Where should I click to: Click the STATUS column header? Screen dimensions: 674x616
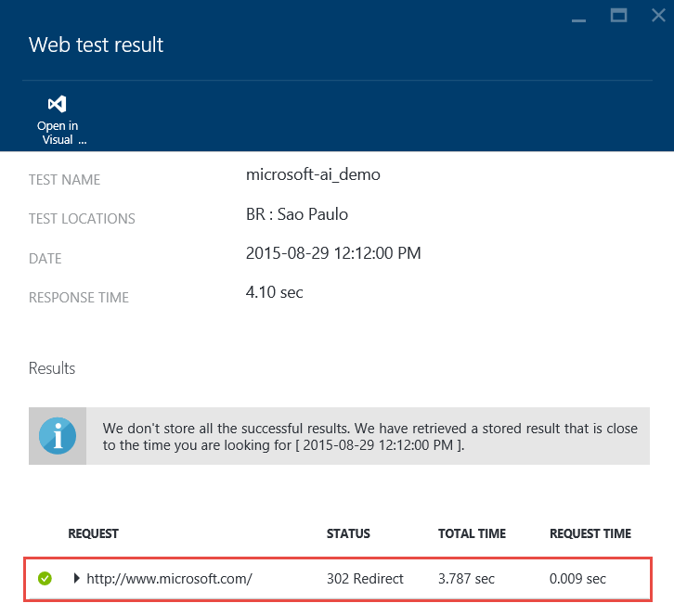(348, 533)
